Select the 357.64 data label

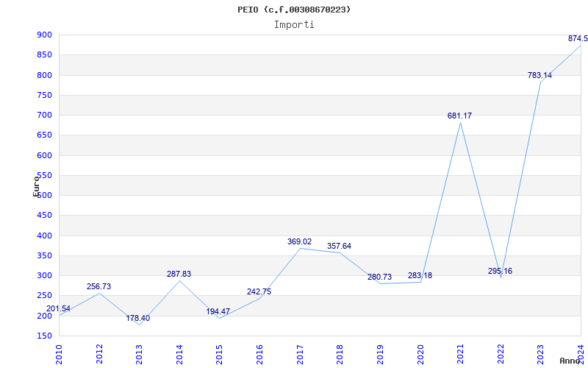pyautogui.click(x=339, y=247)
